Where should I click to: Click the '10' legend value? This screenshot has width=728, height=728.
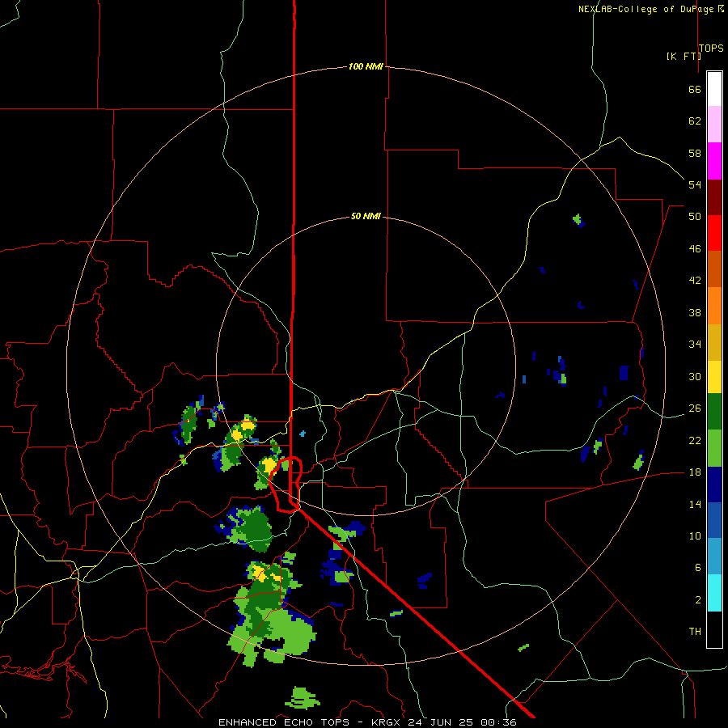pyautogui.click(x=695, y=535)
